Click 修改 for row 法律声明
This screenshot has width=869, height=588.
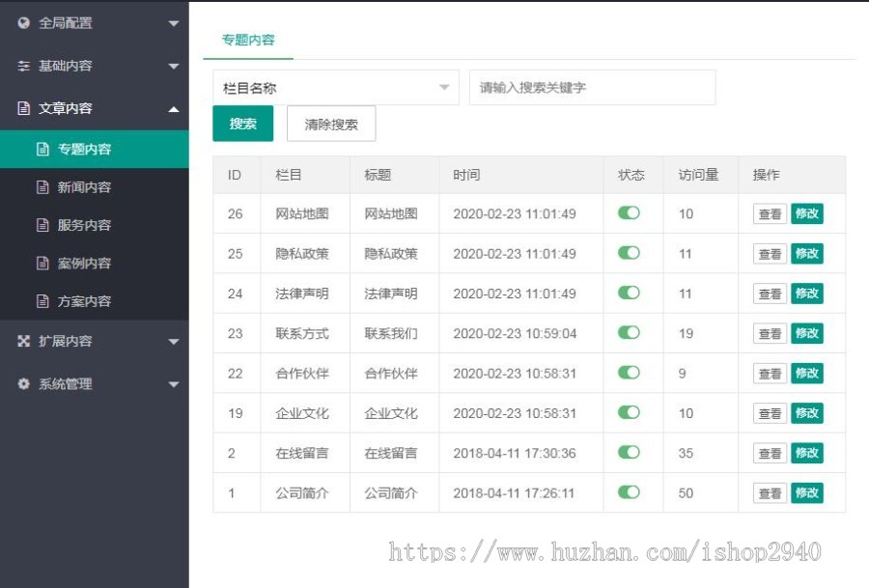coord(807,294)
